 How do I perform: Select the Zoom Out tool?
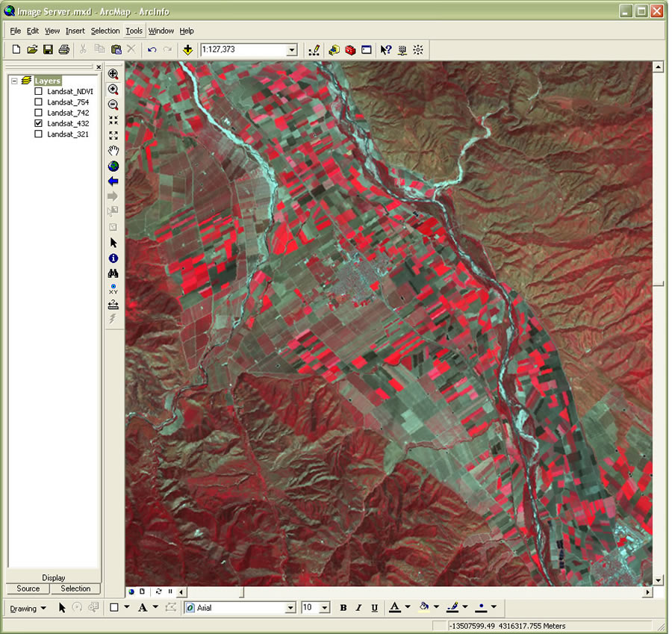click(x=113, y=105)
